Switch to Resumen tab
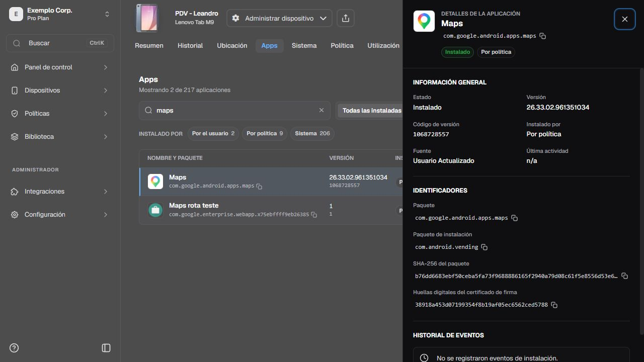The width and height of the screenshot is (644, 362). 149,46
